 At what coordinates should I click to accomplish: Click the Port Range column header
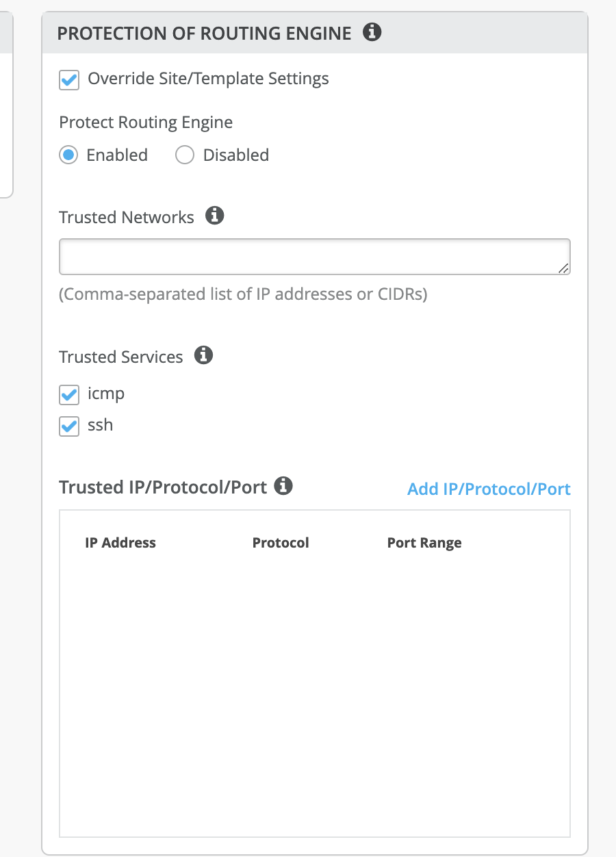pos(424,543)
